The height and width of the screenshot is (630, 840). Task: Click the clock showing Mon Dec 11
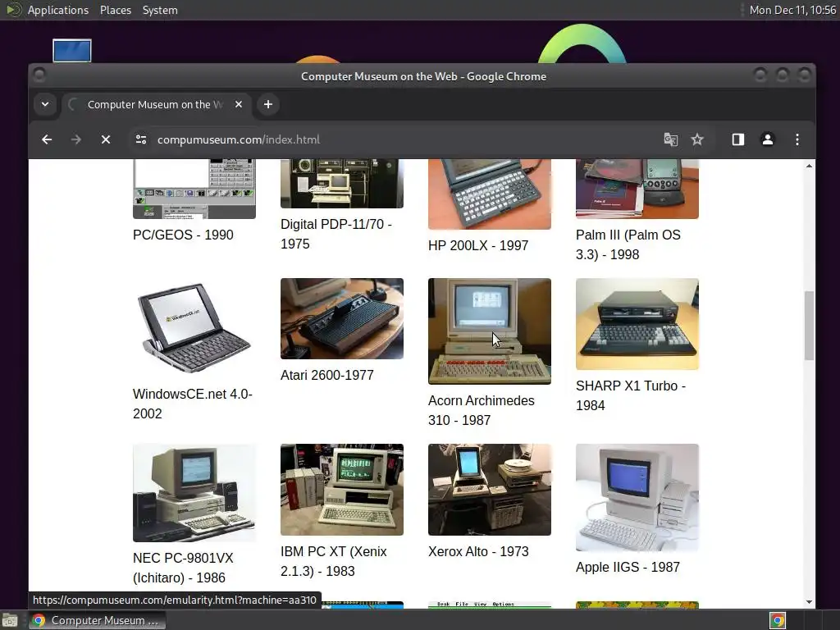click(x=792, y=10)
